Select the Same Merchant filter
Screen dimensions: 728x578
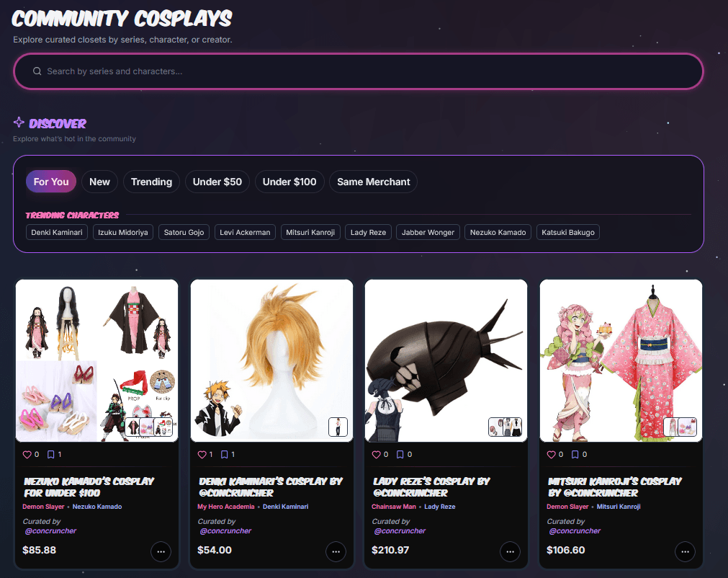(373, 182)
